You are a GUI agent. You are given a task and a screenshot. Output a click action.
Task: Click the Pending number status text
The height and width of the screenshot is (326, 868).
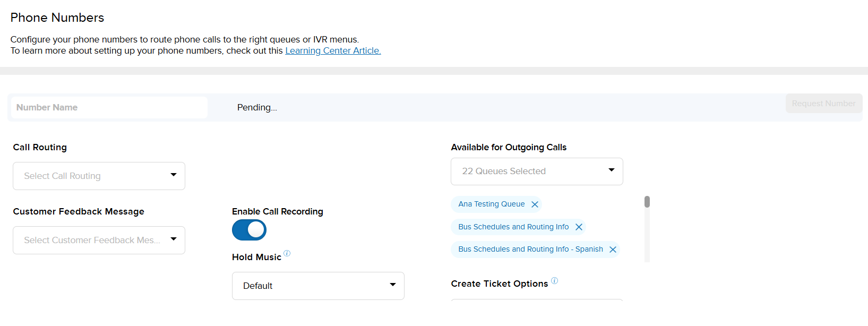[x=257, y=107]
